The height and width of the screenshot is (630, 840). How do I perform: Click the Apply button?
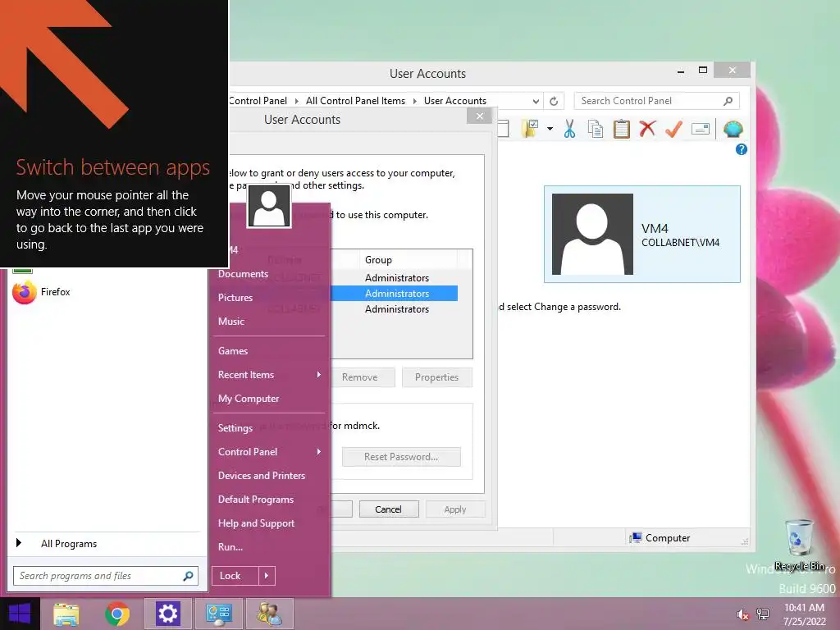click(x=454, y=509)
